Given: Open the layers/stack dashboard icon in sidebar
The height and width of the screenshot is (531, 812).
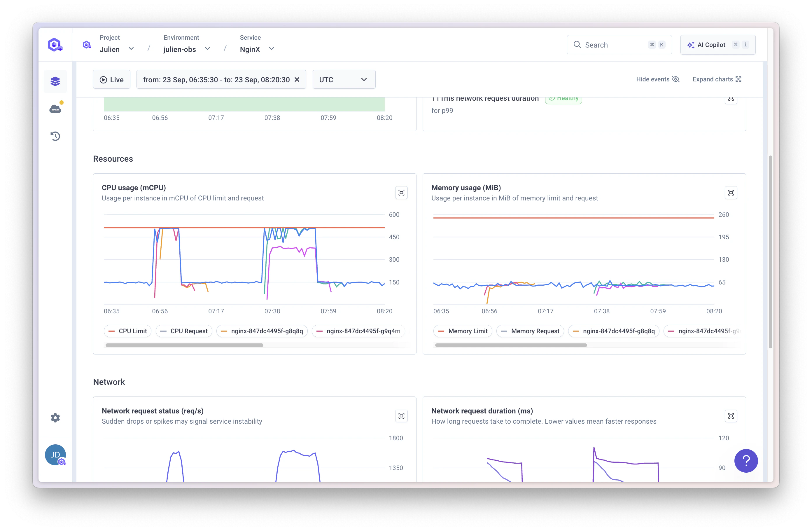Looking at the screenshot, I should point(55,81).
